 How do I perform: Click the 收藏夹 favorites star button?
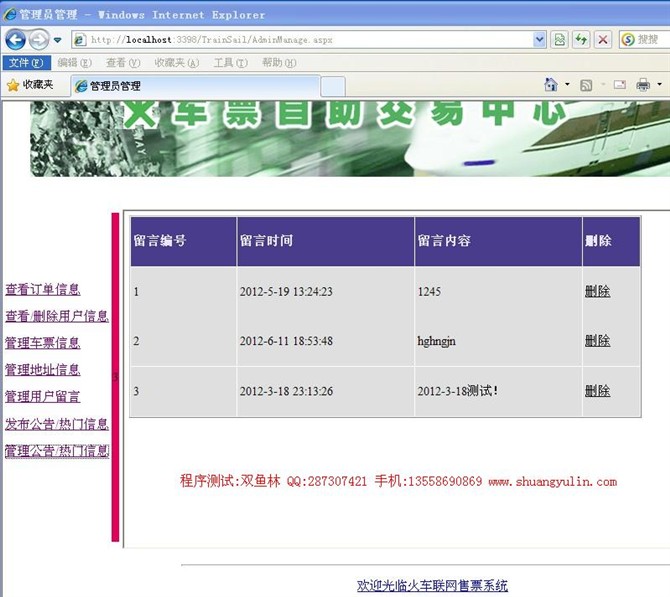point(30,85)
